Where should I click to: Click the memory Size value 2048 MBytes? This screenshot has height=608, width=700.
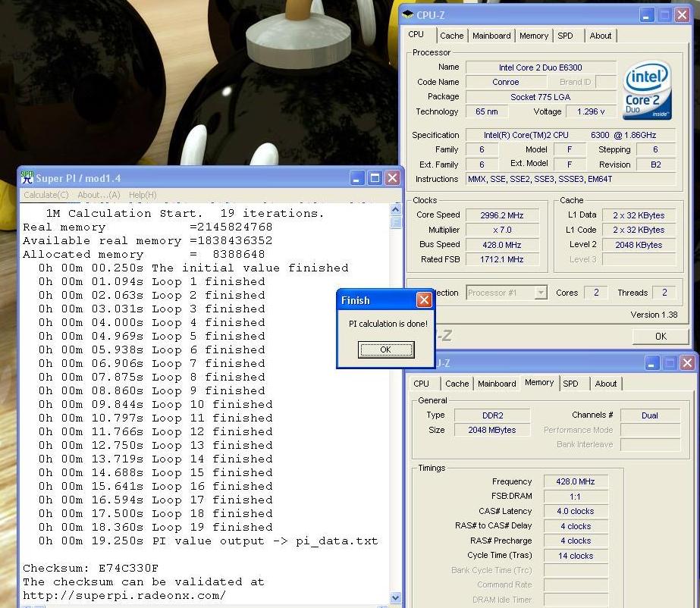point(492,430)
